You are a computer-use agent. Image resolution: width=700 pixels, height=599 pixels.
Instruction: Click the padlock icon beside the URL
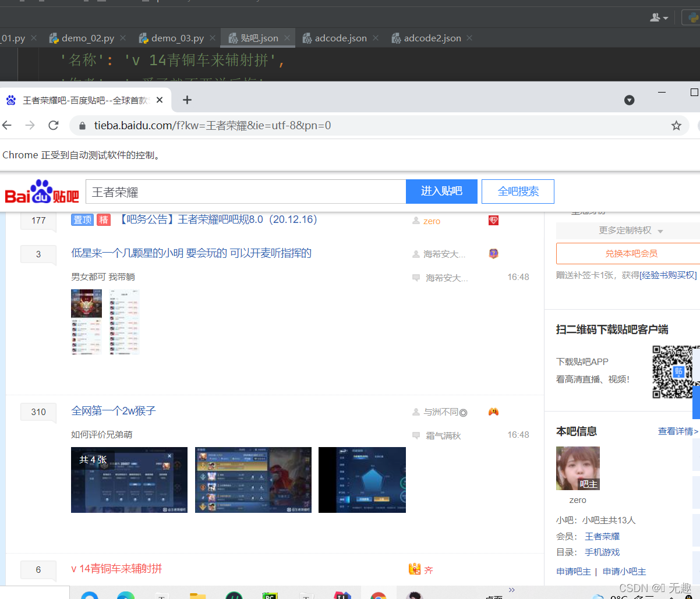82,125
